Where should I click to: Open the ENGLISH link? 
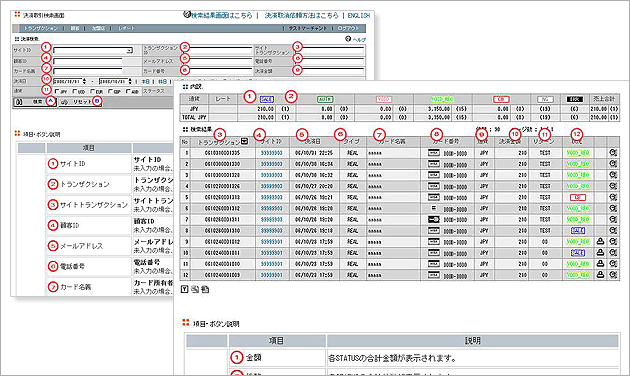pyautogui.click(x=359, y=15)
